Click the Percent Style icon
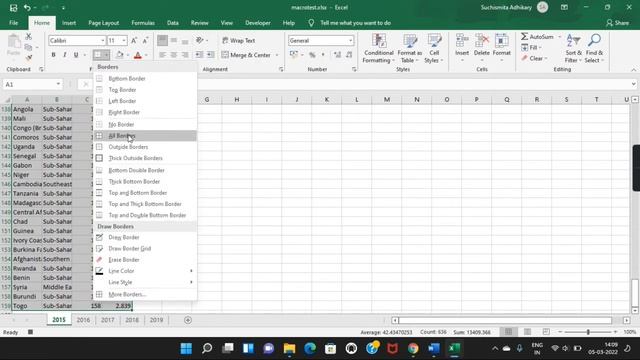Image resolution: width=640 pixels, height=360 pixels. [312, 55]
